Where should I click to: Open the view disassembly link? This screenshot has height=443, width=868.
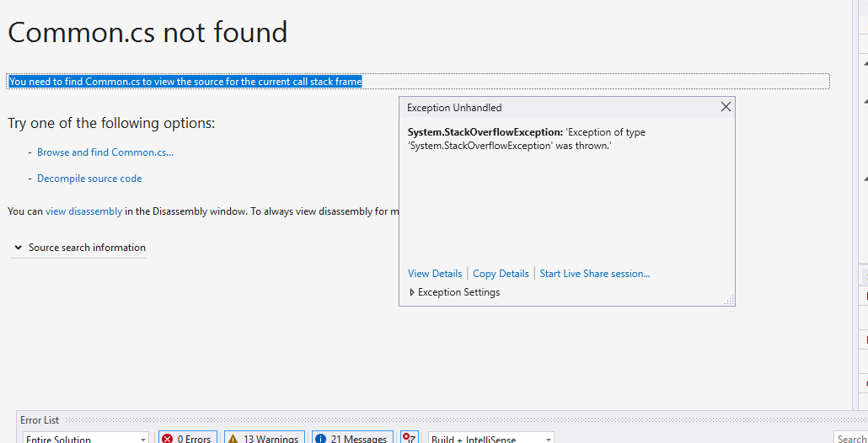(83, 211)
